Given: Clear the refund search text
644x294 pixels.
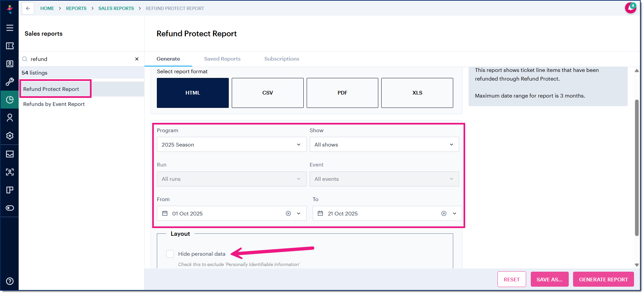Looking at the screenshot, I should [137, 59].
